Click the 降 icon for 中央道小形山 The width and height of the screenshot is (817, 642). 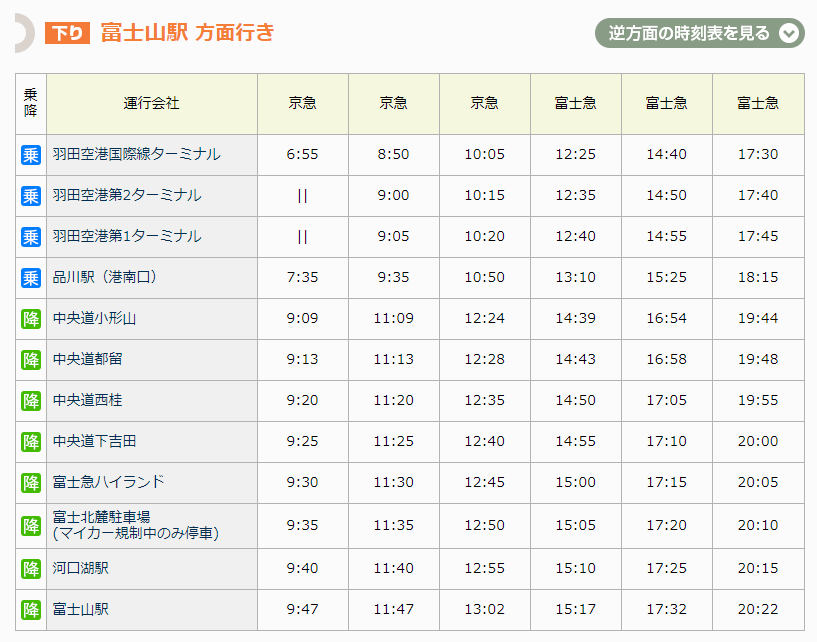[x=31, y=318]
